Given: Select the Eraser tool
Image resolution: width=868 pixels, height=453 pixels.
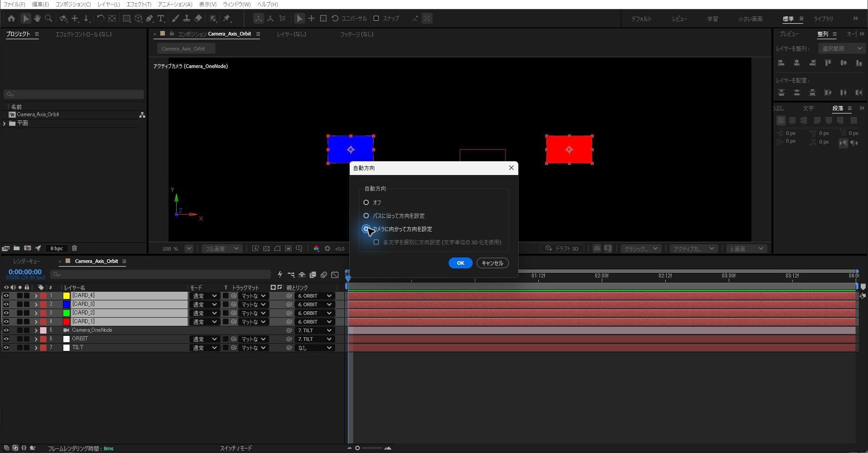Looking at the screenshot, I should pos(198,19).
